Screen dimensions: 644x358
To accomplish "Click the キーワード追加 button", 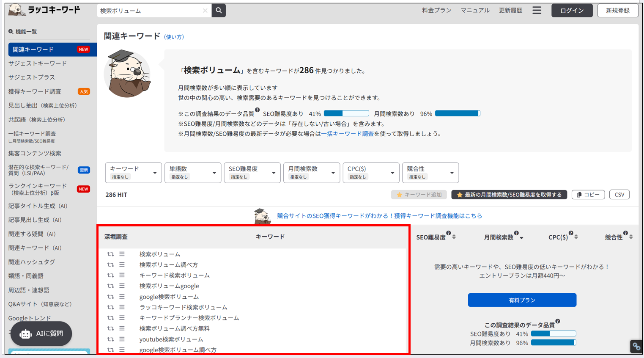I will coord(419,195).
